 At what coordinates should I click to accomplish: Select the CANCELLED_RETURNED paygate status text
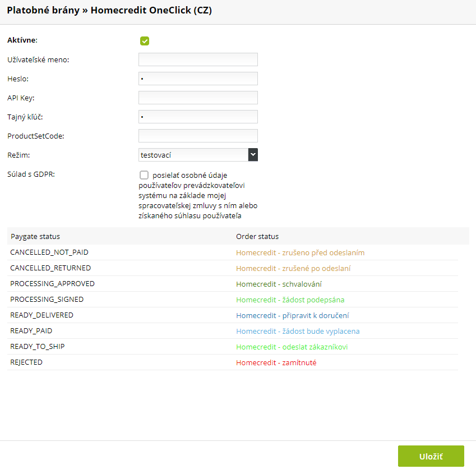click(x=50, y=268)
